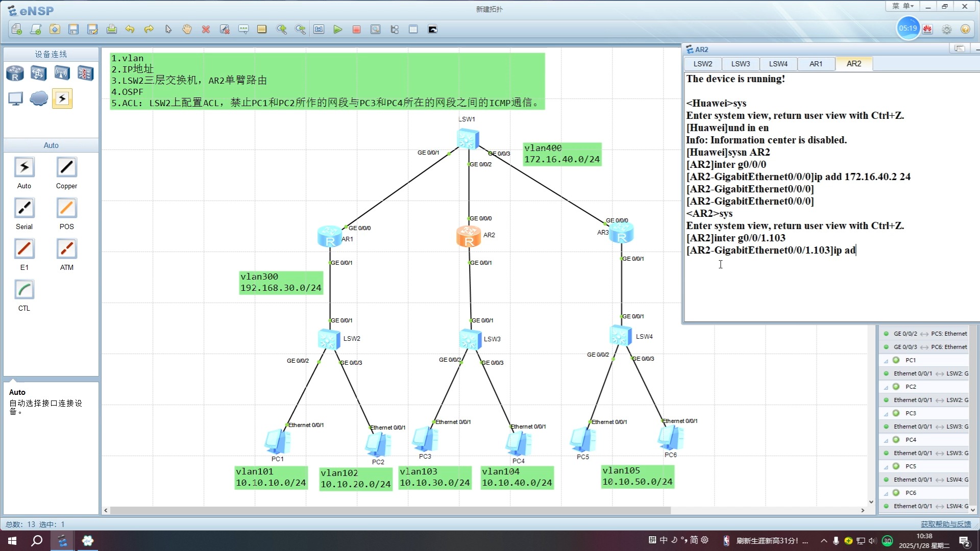The height and width of the screenshot is (551, 980).
Task: Start devices with the green play button
Action: pos(337,29)
